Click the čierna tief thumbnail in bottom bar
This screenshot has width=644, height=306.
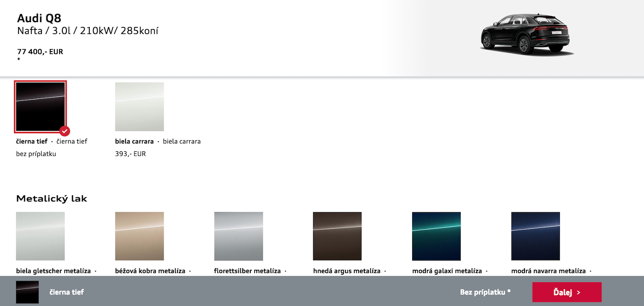[x=27, y=292]
